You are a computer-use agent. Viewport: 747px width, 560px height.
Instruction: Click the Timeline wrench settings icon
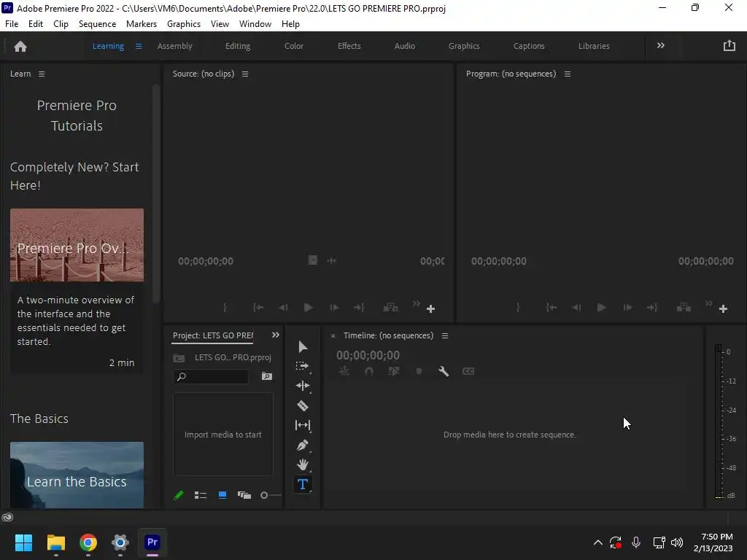[444, 371]
